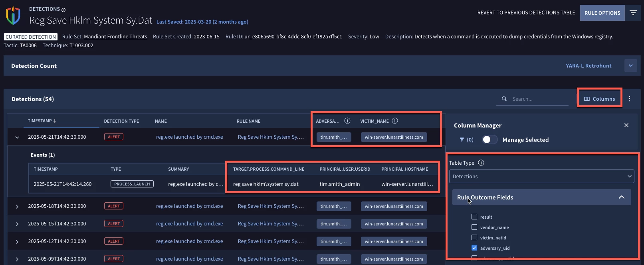
Task: Click the tim.smith_ chip in 2025-05-21 row
Action: point(334,137)
